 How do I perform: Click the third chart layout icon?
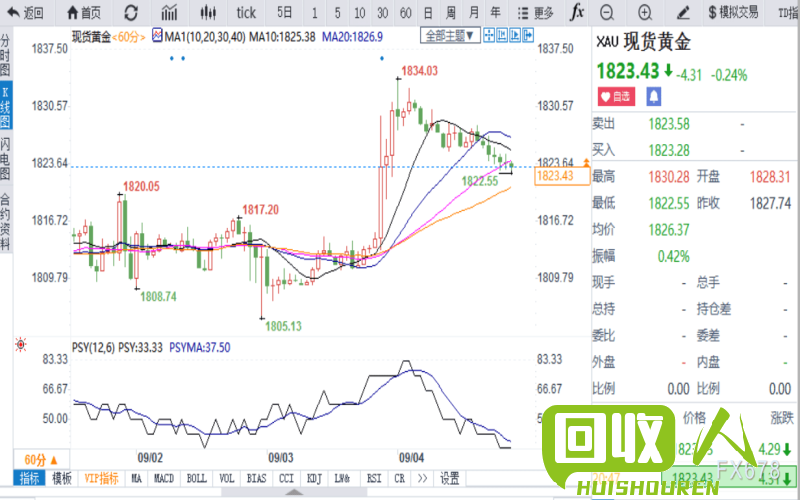pos(515,35)
